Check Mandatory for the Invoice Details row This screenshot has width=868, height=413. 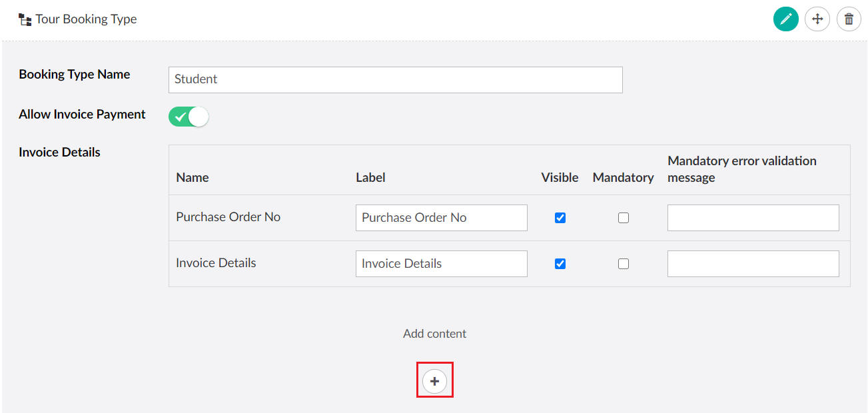click(x=623, y=264)
